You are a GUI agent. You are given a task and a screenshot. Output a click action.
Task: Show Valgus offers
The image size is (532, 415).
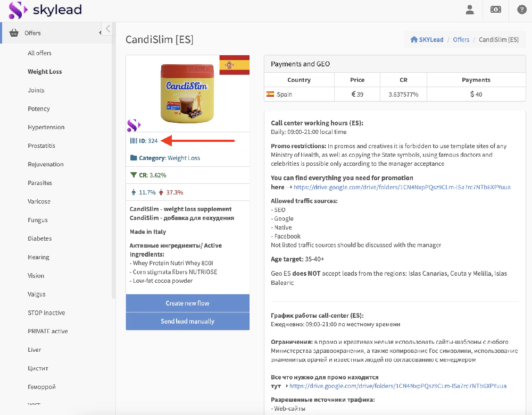coord(37,294)
